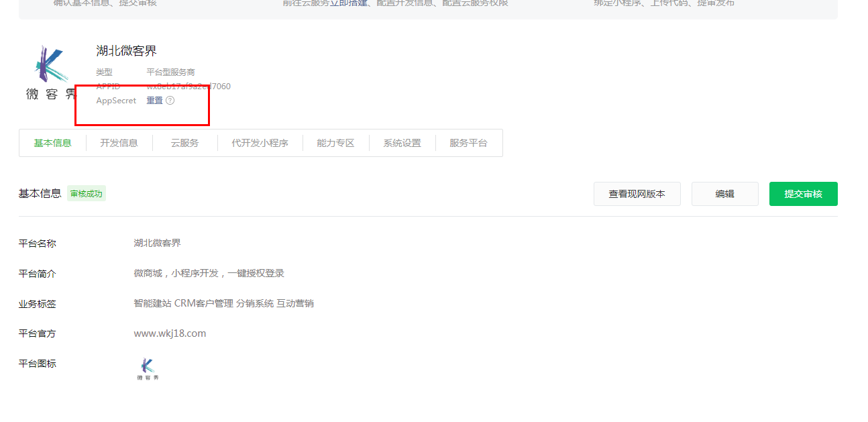Open the 服务平台 tab

(x=469, y=143)
